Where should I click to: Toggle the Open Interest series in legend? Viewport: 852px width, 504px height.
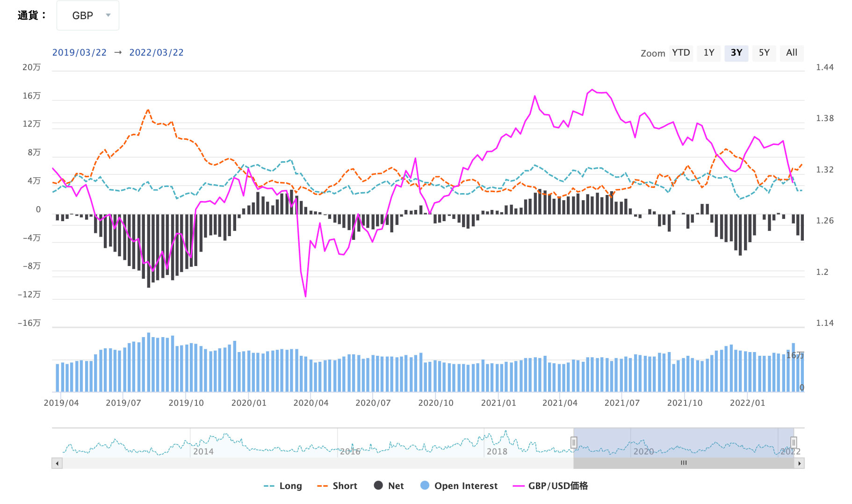(x=459, y=486)
